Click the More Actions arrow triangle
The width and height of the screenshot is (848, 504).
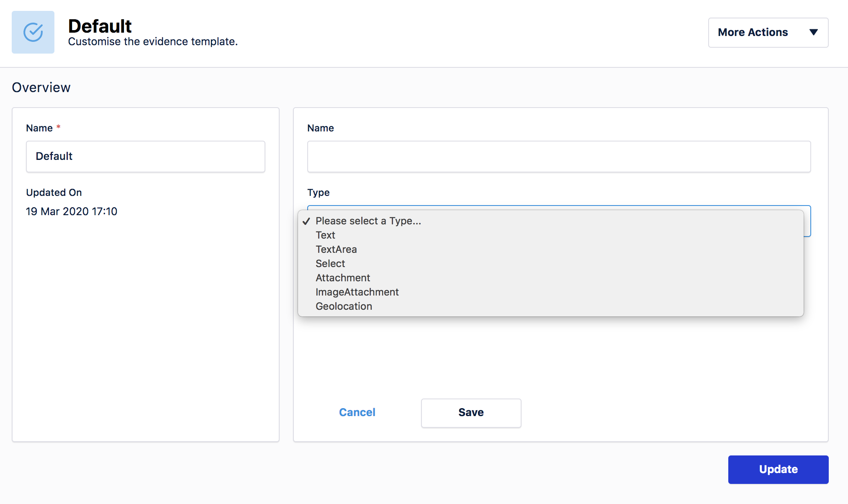pyautogui.click(x=813, y=32)
